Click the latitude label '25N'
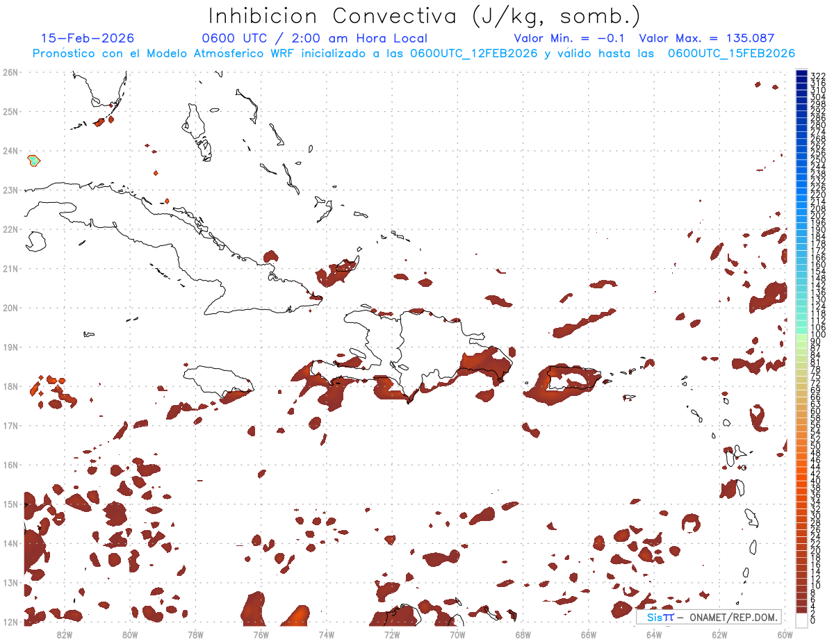 coord(10,111)
